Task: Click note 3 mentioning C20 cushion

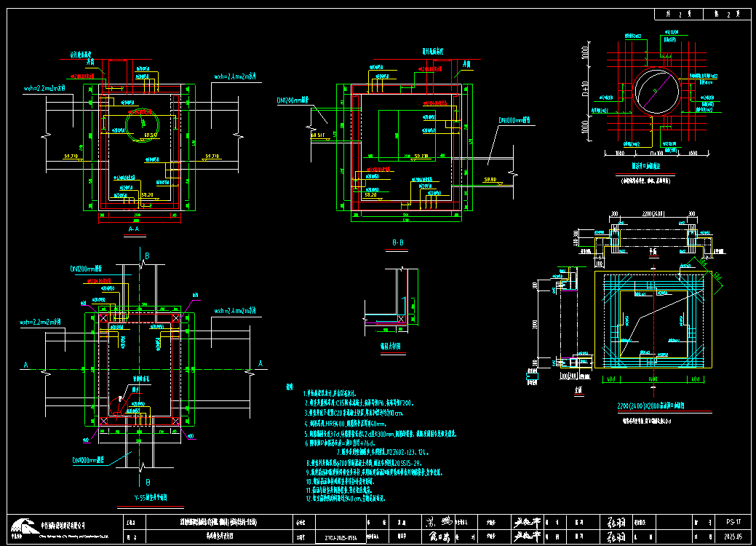Action: coord(354,413)
